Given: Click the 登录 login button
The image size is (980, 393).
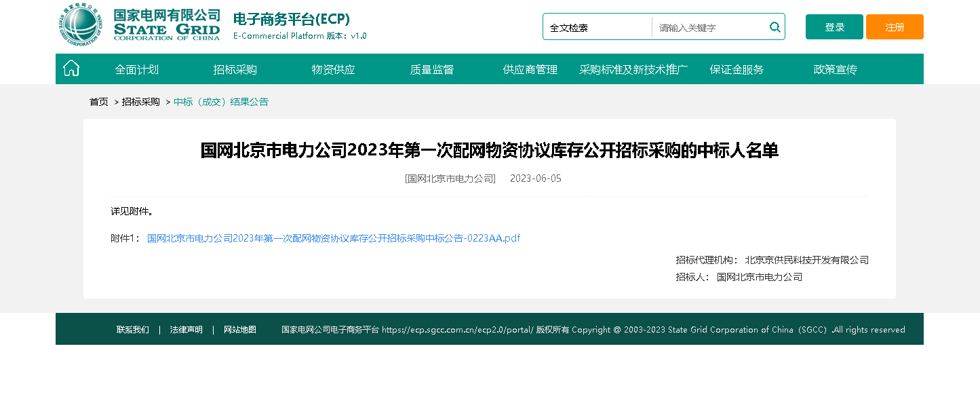Looking at the screenshot, I should 834,27.
